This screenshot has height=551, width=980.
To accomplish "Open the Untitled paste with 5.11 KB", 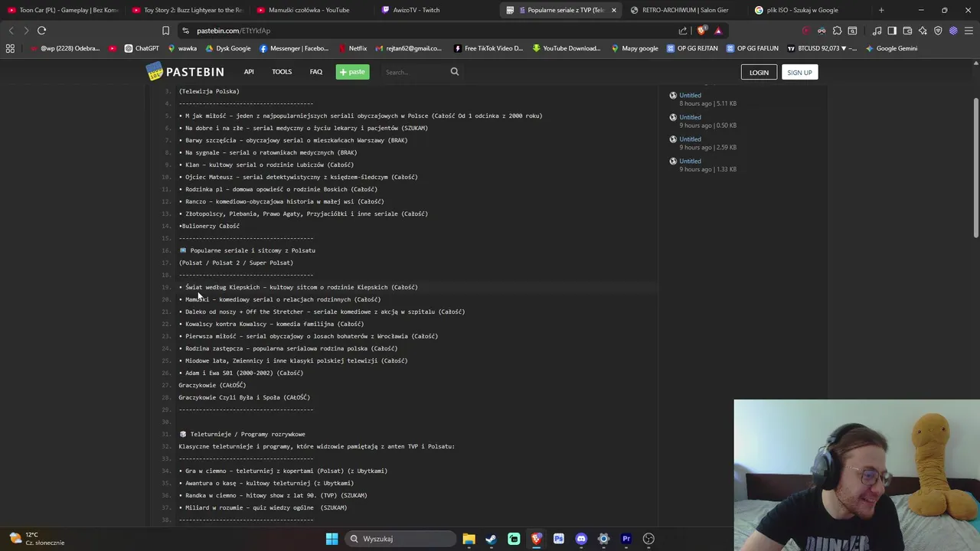I will tap(690, 96).
